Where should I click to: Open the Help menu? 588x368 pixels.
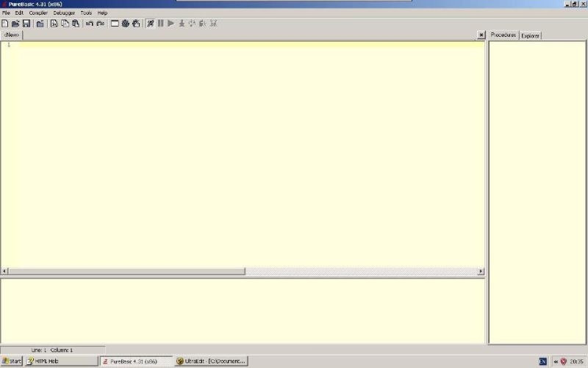click(x=102, y=13)
